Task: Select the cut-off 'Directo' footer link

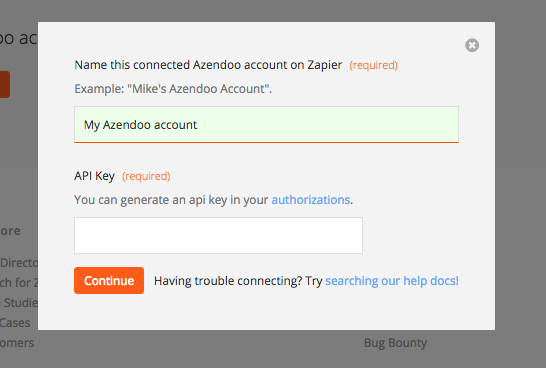Action: pos(19,263)
